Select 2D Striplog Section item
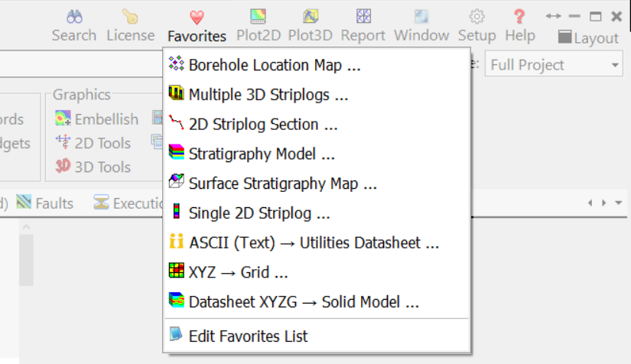The height and width of the screenshot is (364, 631). point(263,125)
